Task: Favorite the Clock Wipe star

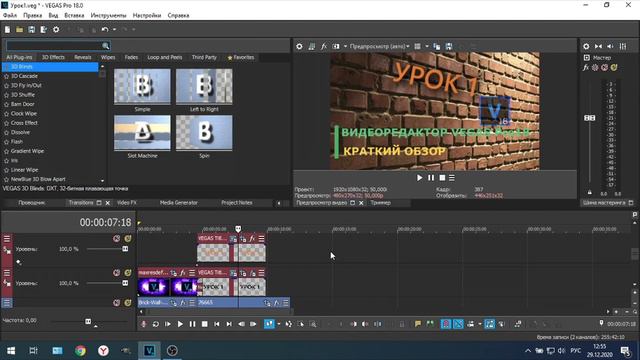Action: (x=6, y=114)
